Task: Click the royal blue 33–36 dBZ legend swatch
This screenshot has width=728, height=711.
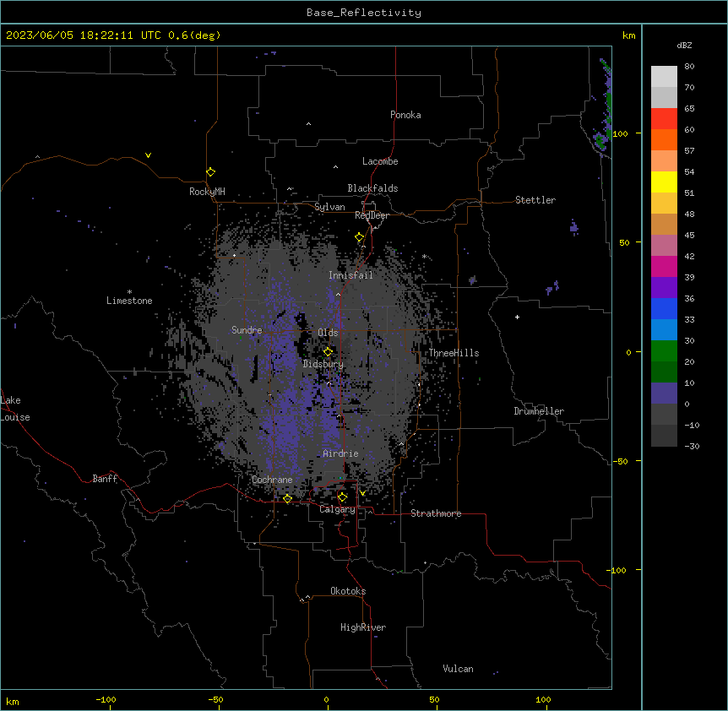Action: tap(664, 308)
